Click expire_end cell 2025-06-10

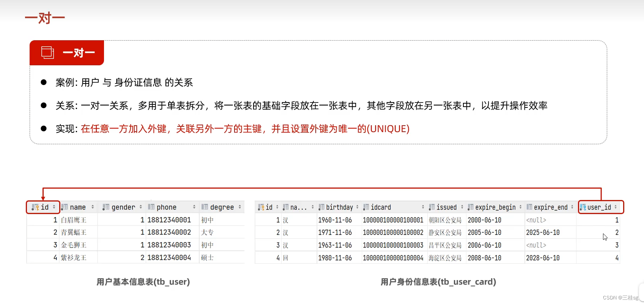coord(543,232)
